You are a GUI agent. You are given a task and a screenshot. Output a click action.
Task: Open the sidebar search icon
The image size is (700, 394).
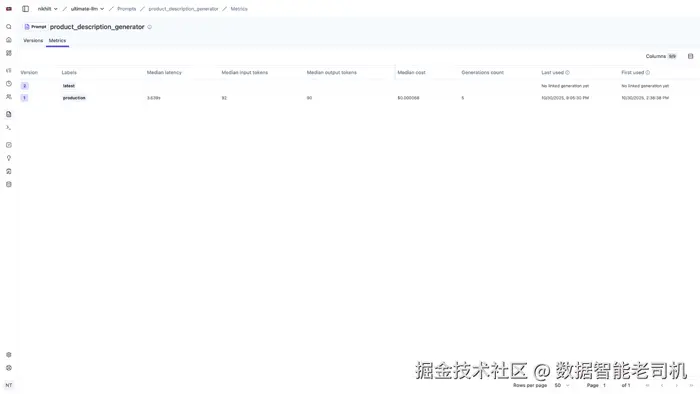pos(8,27)
